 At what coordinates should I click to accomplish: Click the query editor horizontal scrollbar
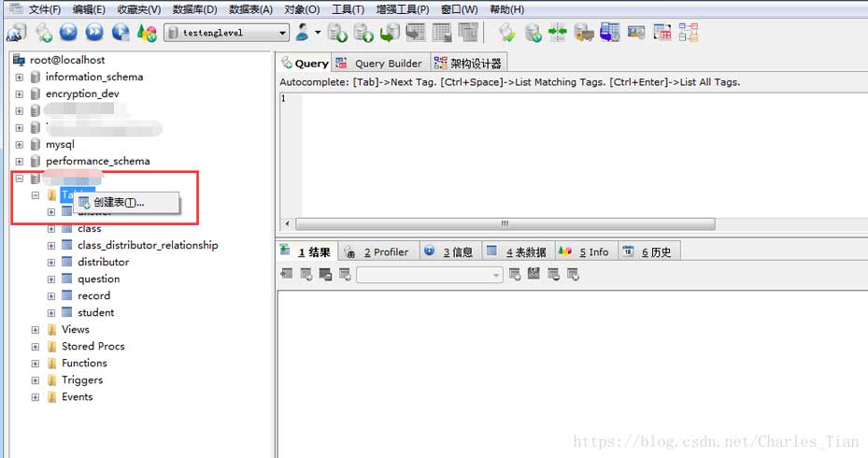click(505, 223)
